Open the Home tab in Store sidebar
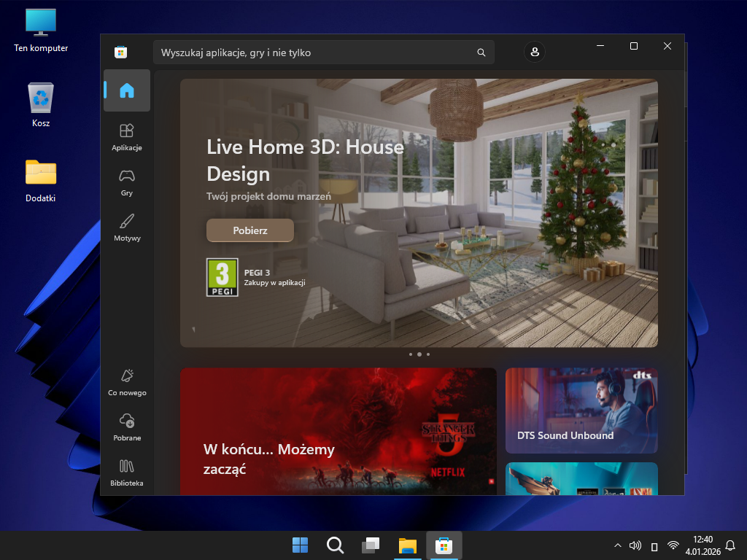The width and height of the screenshot is (747, 560). click(127, 90)
